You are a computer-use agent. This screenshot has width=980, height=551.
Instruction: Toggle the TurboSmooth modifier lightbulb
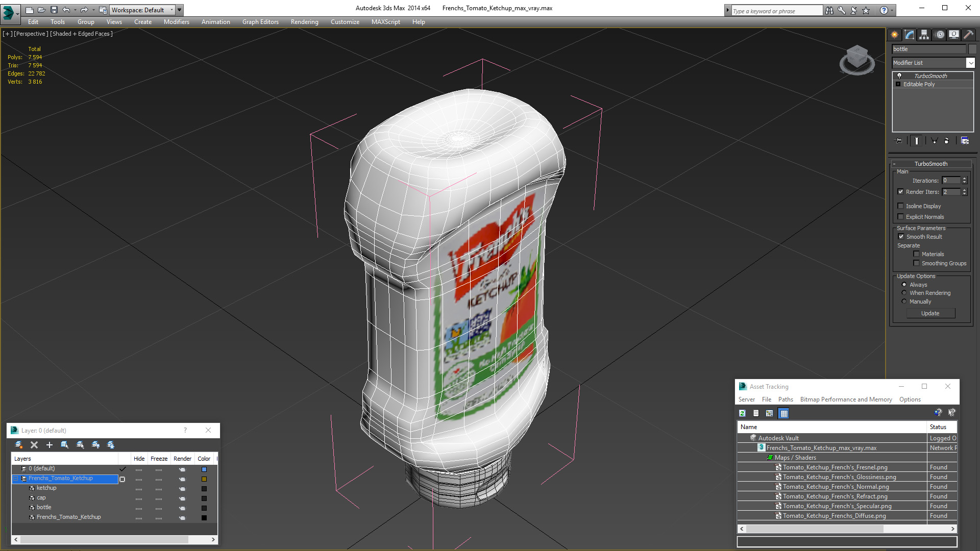[899, 76]
